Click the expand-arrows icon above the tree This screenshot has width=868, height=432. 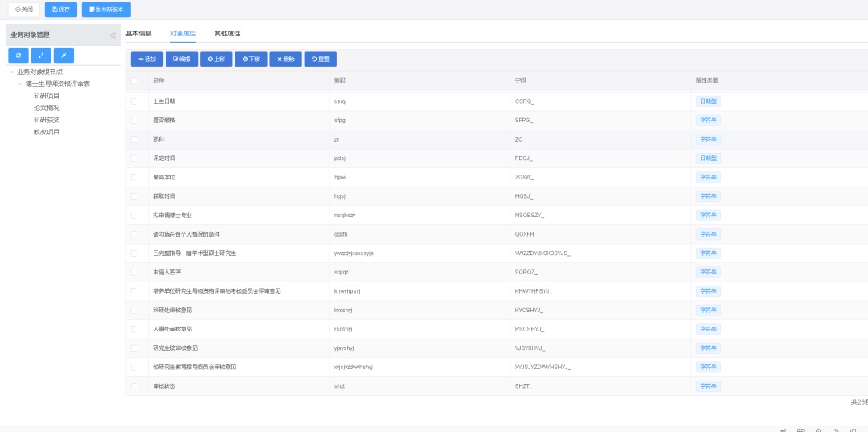coord(41,56)
